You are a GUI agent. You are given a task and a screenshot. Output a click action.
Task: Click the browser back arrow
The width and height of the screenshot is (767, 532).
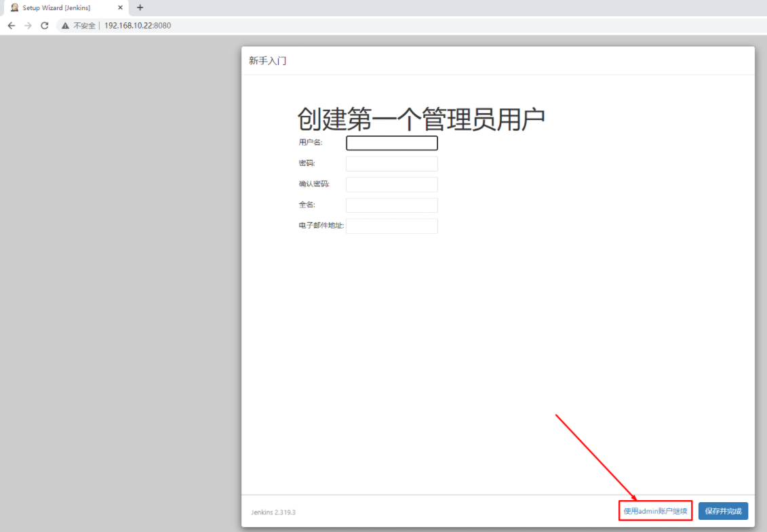tap(12, 26)
